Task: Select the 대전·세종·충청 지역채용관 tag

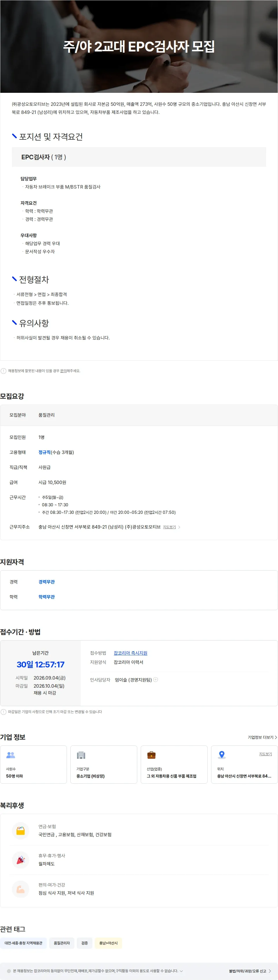Action: click(23, 943)
